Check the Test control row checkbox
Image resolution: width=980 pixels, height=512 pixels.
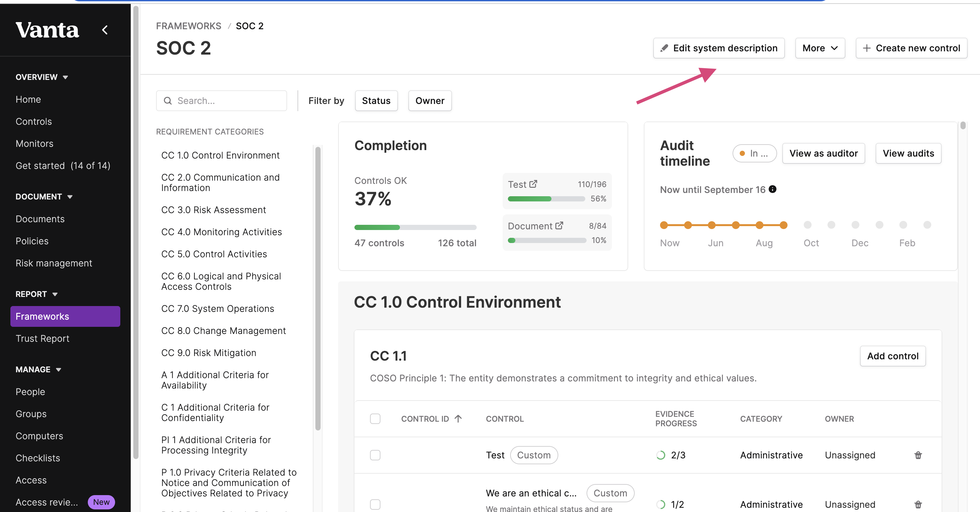click(x=375, y=455)
